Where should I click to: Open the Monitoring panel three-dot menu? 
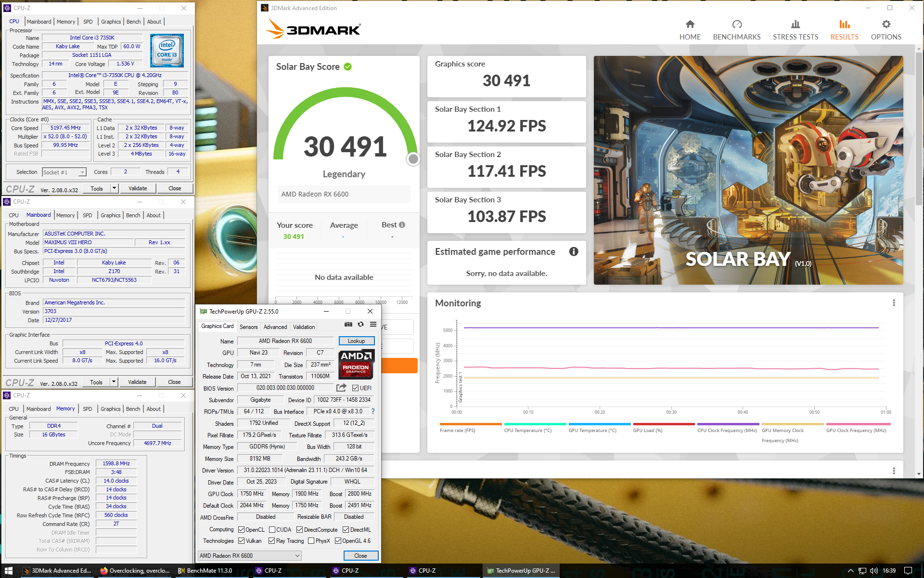894,303
